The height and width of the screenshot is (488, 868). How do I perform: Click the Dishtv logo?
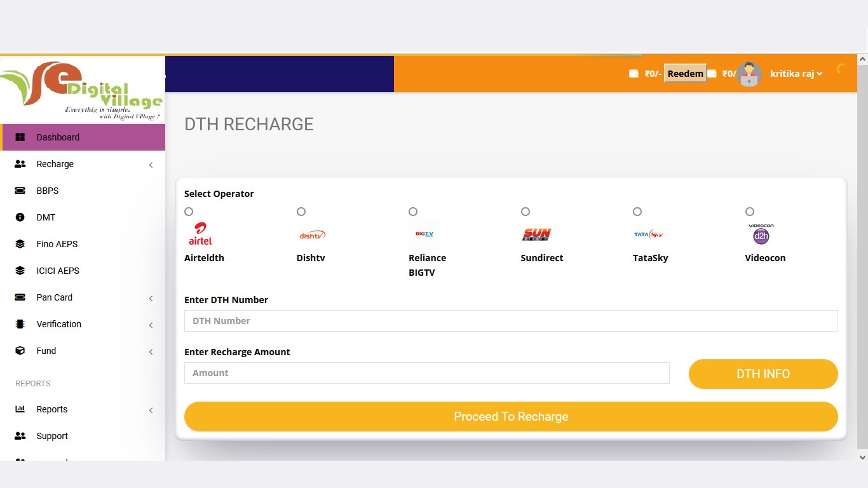(312, 235)
